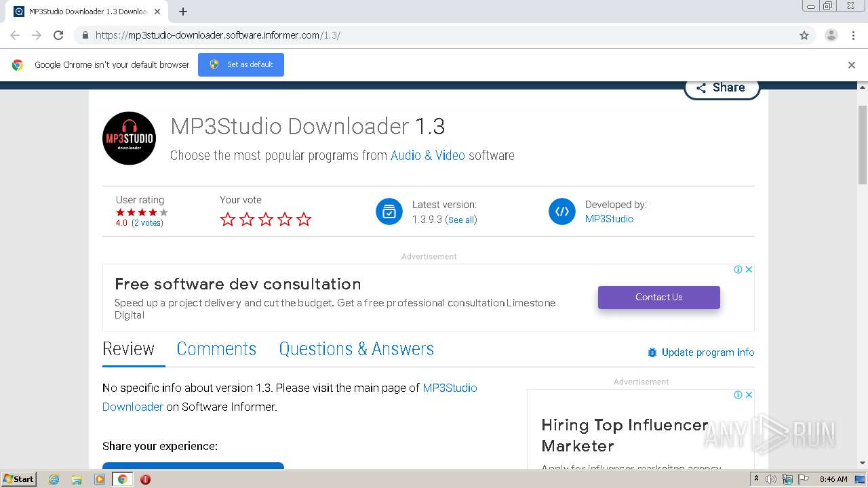Click the volume speaker tray icon
Viewport: 868px width, 488px height.
click(x=771, y=479)
